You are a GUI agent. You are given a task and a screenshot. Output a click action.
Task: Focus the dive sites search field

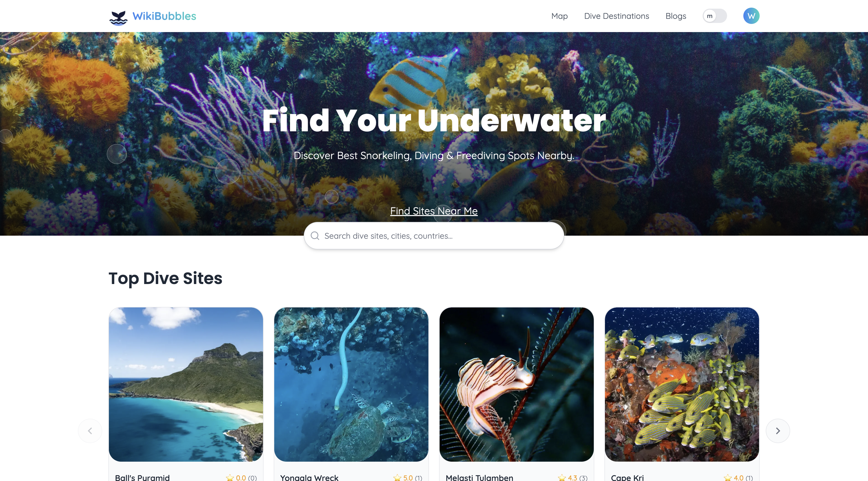point(434,236)
